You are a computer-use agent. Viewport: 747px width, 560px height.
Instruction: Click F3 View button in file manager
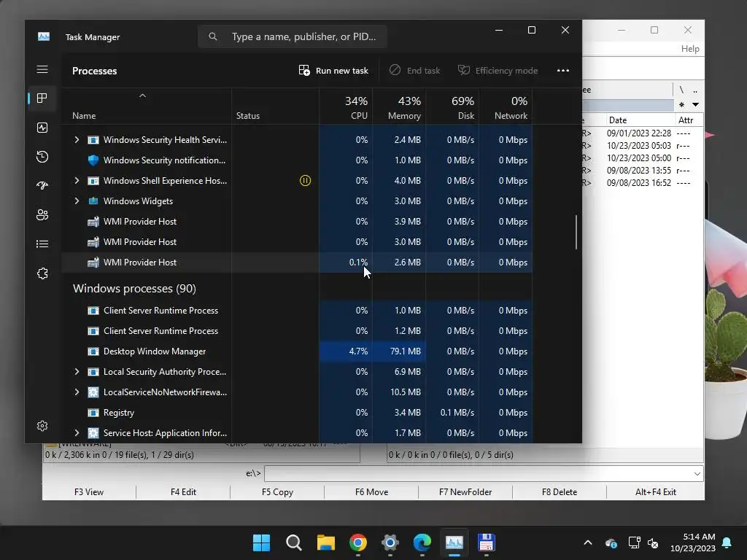89,492
